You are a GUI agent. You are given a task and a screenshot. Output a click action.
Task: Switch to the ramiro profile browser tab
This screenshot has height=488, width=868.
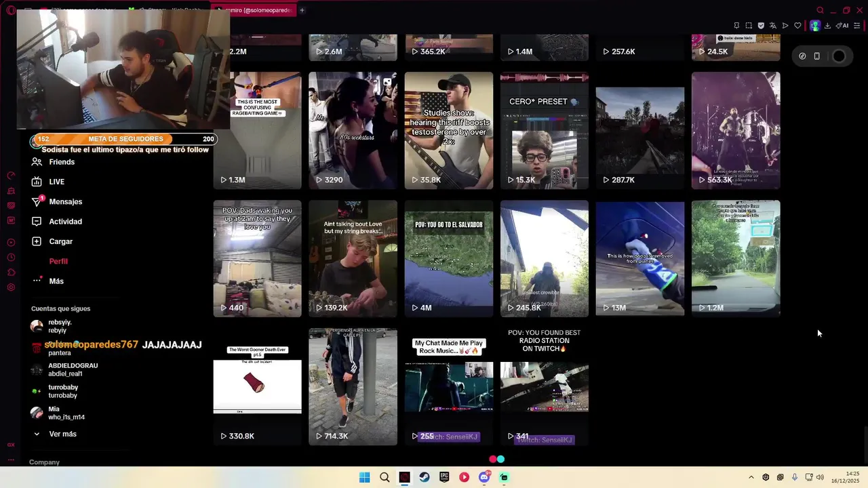point(254,10)
